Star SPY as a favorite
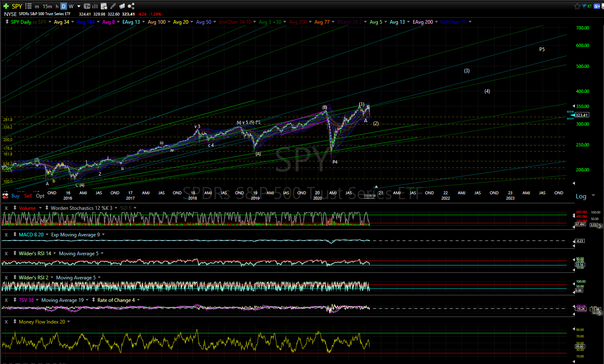The image size is (604, 364). click(577, 6)
